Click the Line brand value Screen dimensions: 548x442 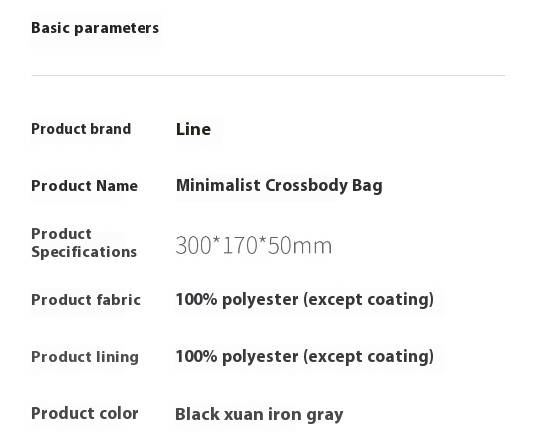(x=193, y=129)
